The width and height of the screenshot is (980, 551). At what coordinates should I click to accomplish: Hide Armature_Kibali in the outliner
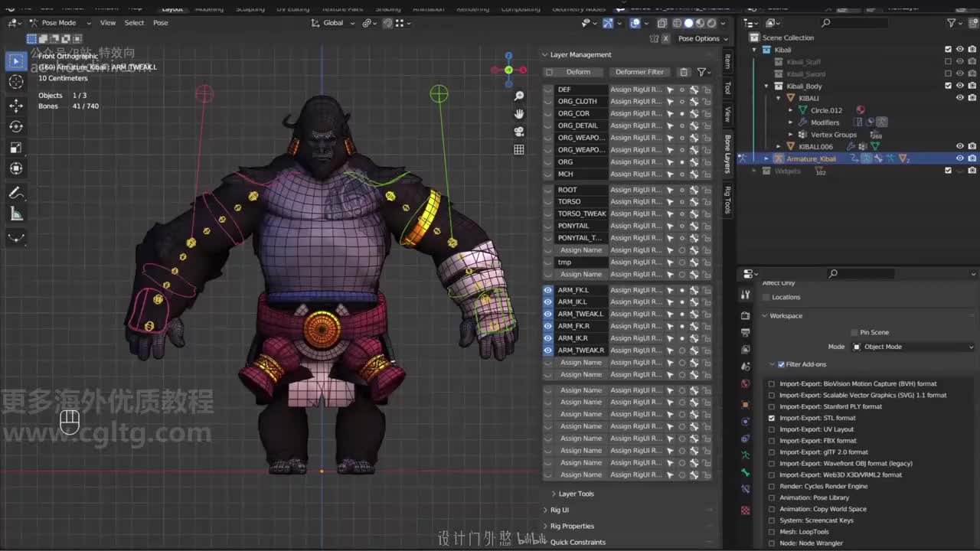coord(959,158)
